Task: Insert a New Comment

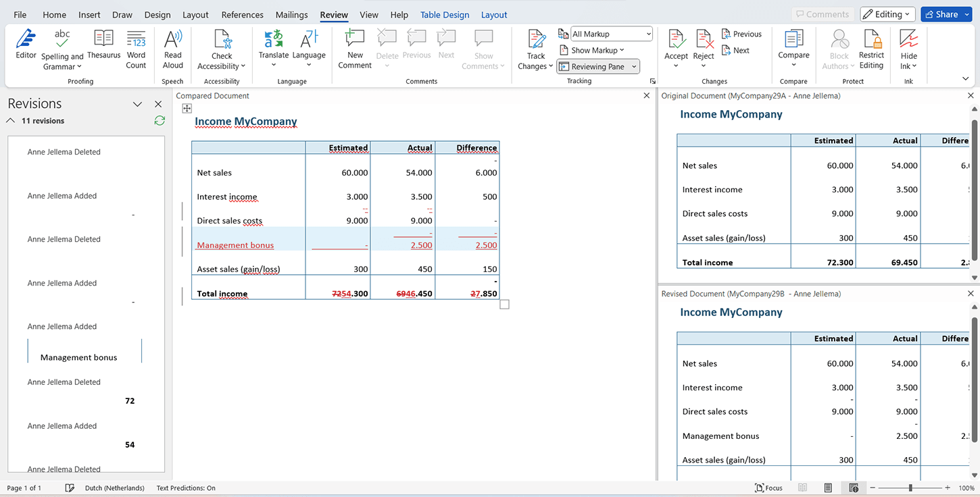Action: tap(354, 47)
